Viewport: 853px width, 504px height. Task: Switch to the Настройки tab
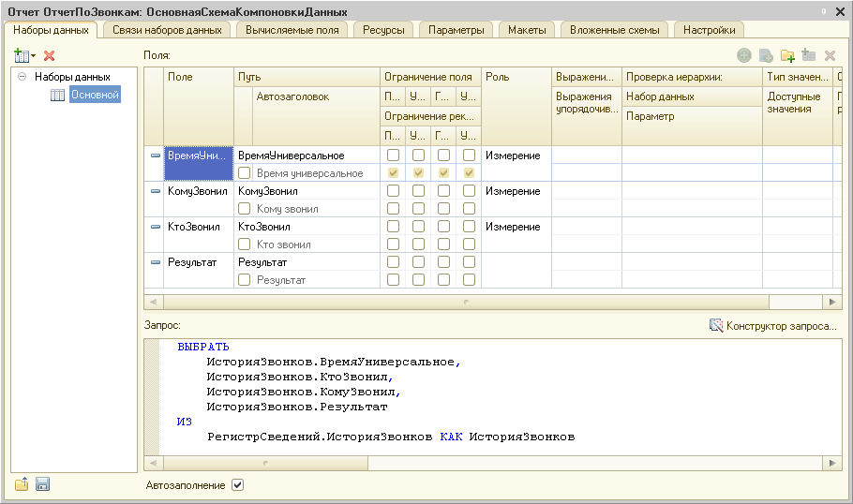(709, 30)
